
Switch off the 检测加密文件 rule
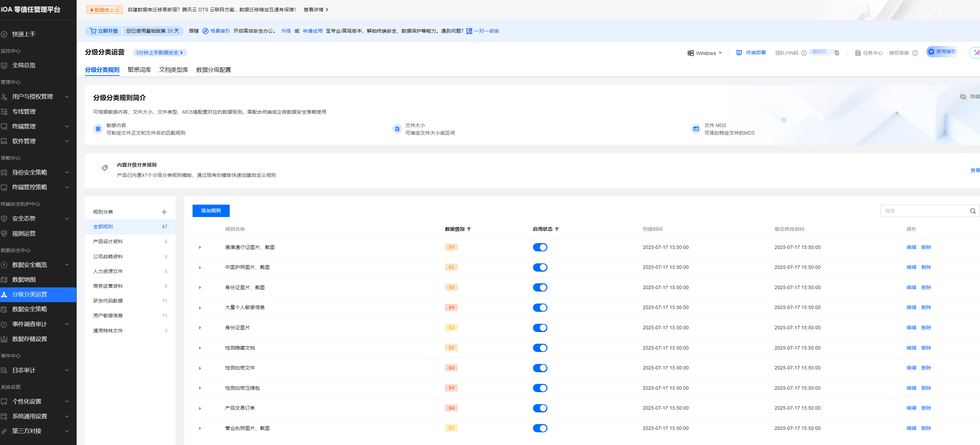(x=540, y=368)
